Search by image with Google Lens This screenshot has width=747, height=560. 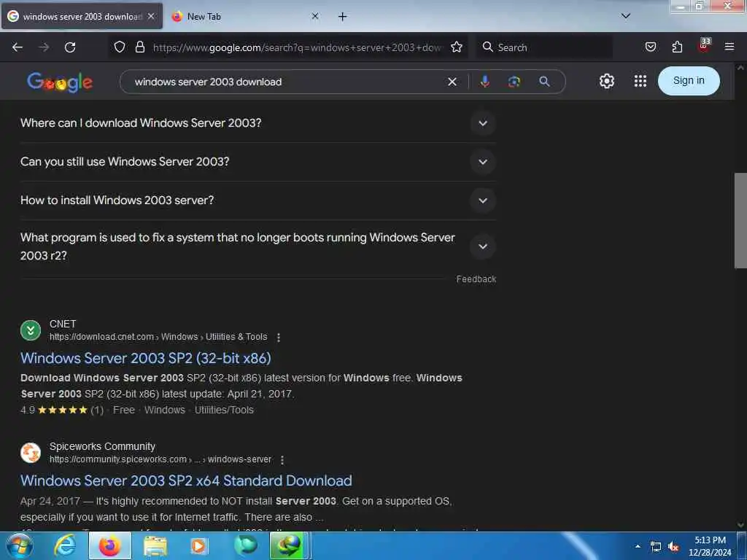[x=514, y=82]
